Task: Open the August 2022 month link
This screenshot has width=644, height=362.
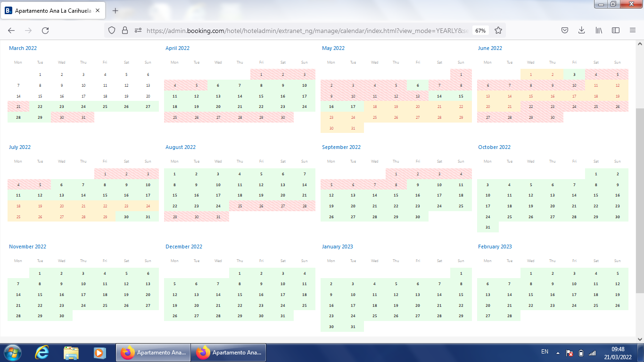Action: click(x=181, y=147)
